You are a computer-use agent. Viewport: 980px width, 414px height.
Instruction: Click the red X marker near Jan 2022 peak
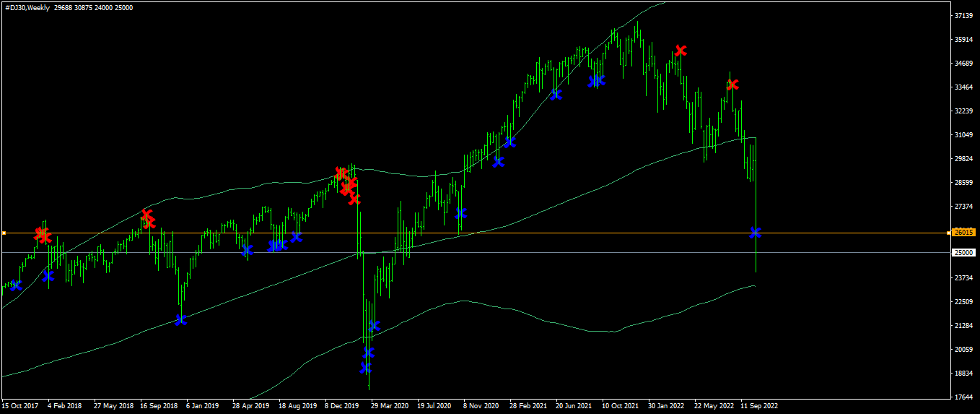pyautogui.click(x=681, y=51)
